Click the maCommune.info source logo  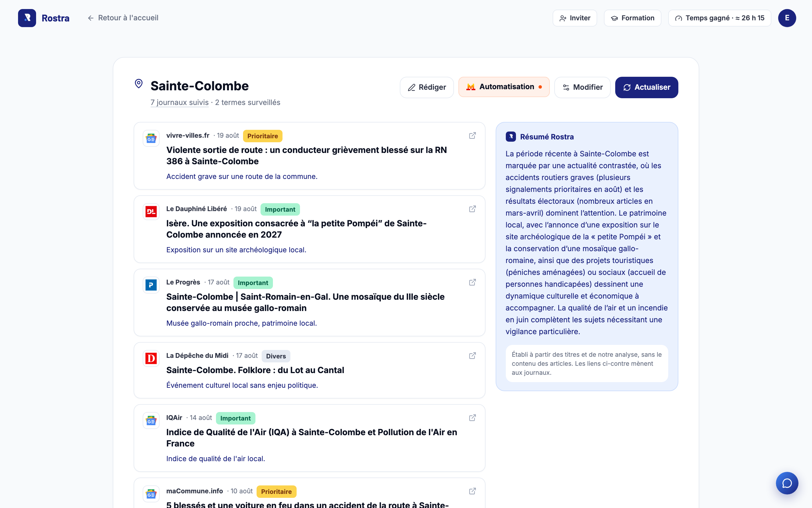151,494
